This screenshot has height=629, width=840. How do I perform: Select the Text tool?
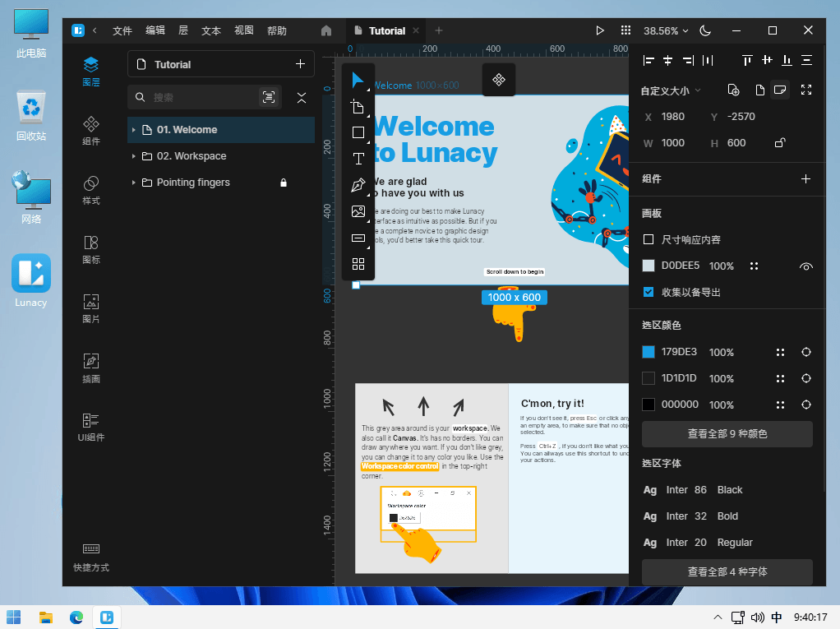pyautogui.click(x=358, y=159)
